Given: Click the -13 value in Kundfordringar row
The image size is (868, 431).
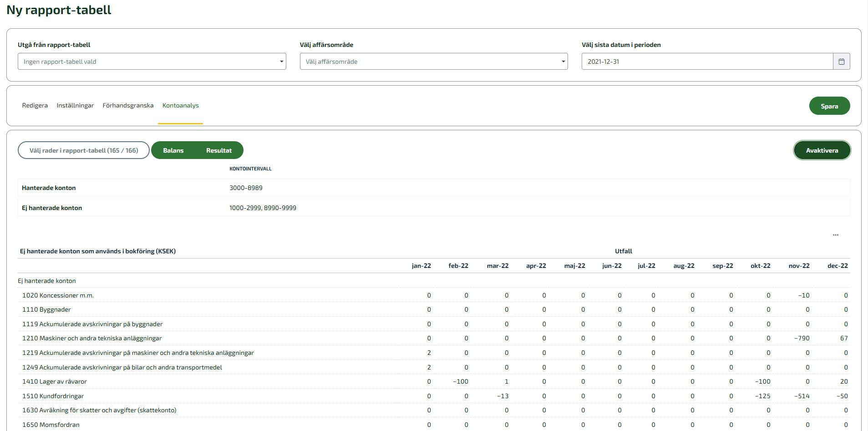Looking at the screenshot, I should click(503, 396).
